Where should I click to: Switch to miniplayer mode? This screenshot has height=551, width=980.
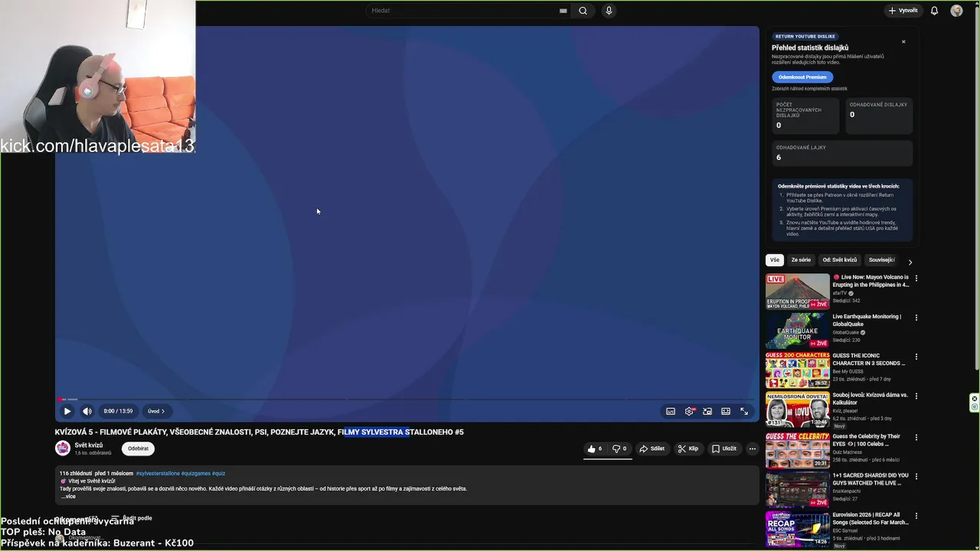[x=707, y=411]
